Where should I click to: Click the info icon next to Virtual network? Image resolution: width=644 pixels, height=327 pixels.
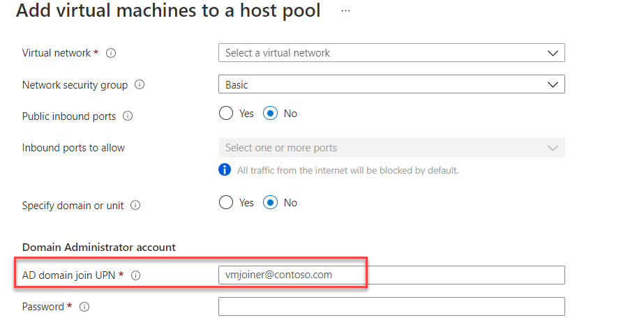[x=110, y=53]
